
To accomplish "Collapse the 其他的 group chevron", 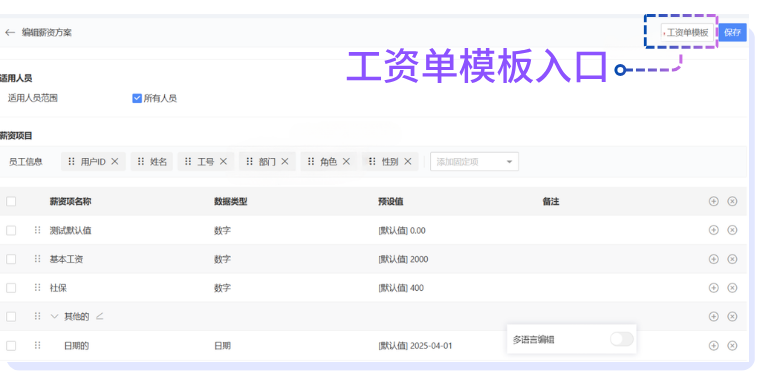I will click(55, 317).
